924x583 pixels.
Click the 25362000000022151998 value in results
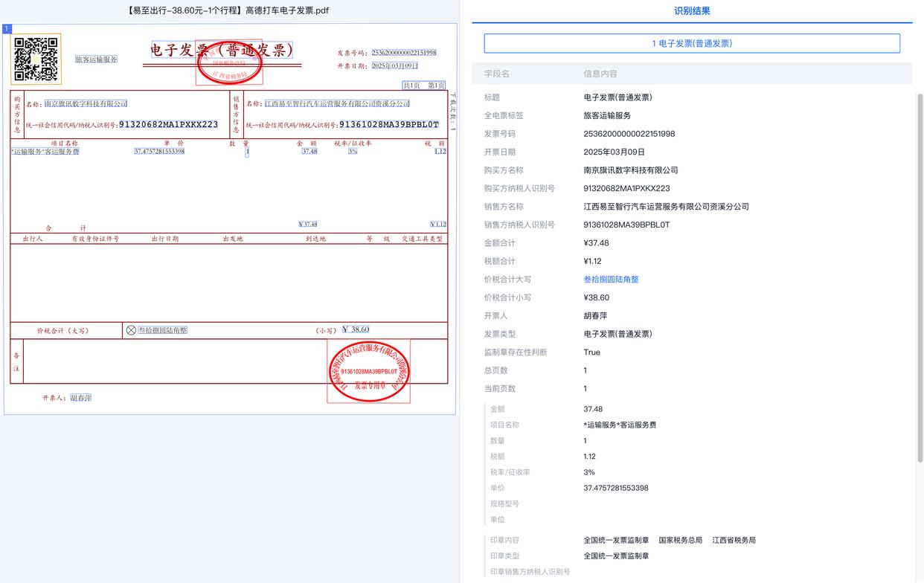click(629, 134)
